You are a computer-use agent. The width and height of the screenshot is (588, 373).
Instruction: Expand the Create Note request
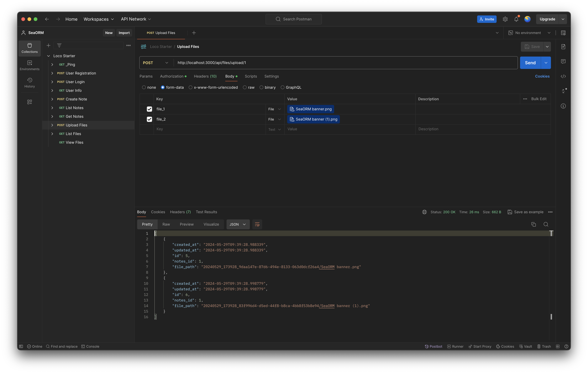pos(52,99)
